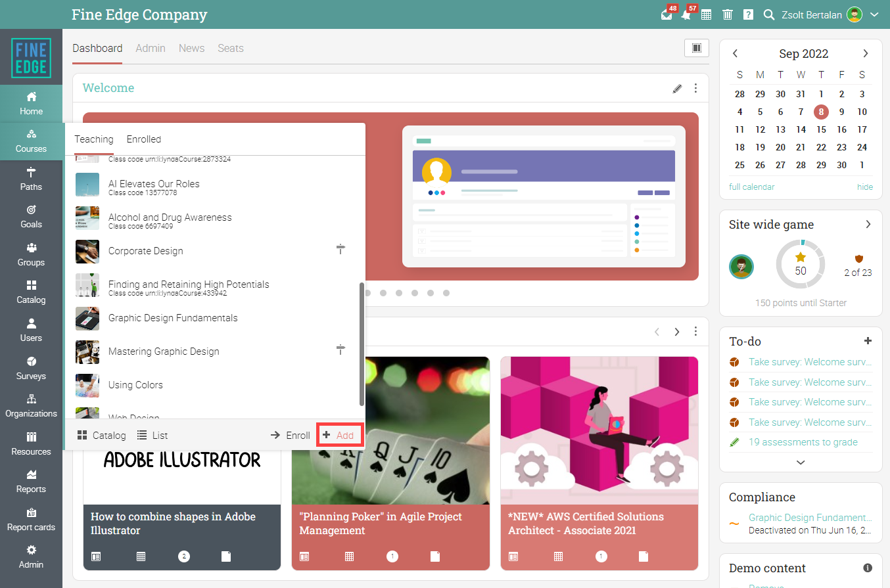The width and height of the screenshot is (890, 588).
Task: Open Goals in the sidebar
Action: click(x=31, y=217)
